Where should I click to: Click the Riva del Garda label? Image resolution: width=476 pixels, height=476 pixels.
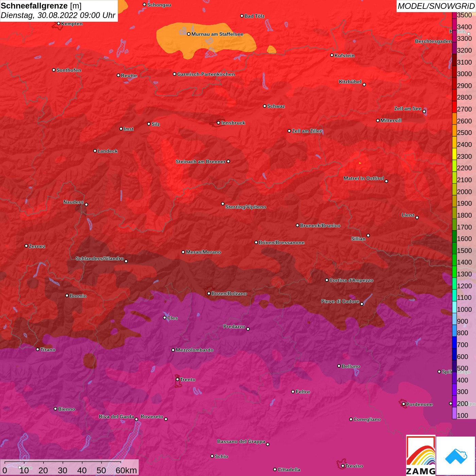(116, 417)
